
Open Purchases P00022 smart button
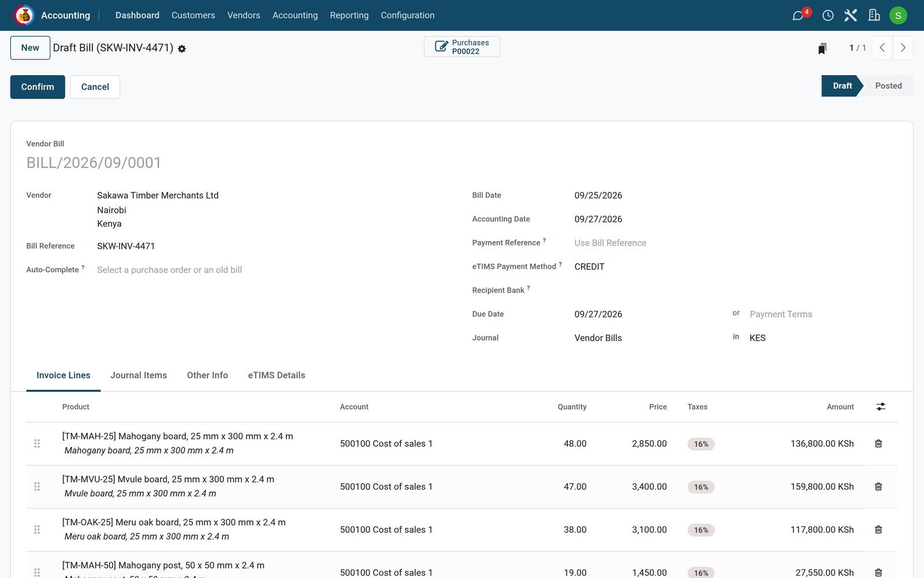pyautogui.click(x=462, y=47)
